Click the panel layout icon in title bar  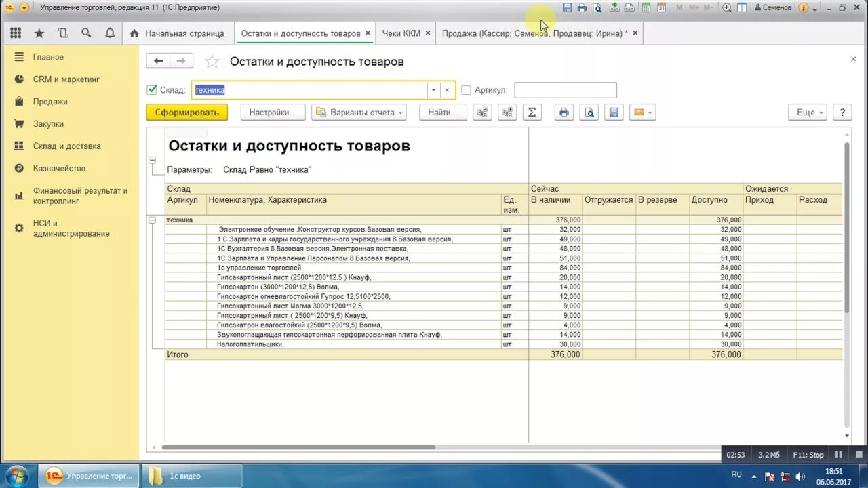click(x=742, y=7)
